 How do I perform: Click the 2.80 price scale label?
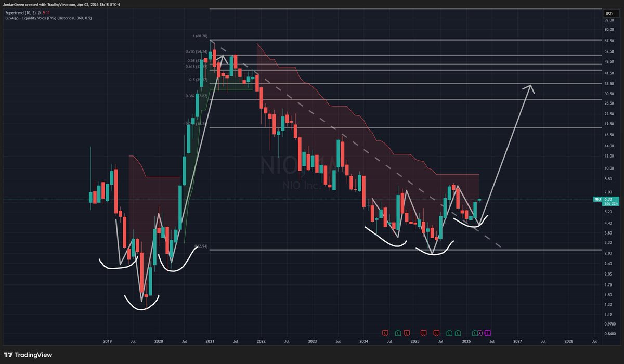point(608,252)
